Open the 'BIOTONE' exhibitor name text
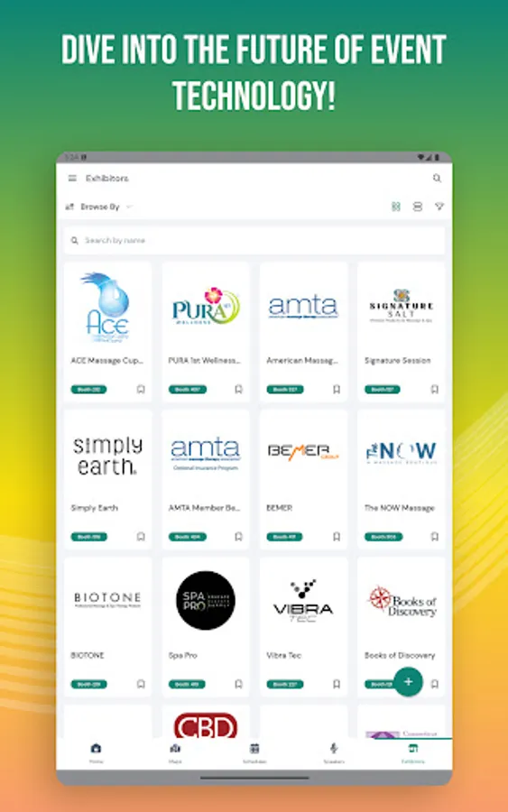 [x=88, y=656]
